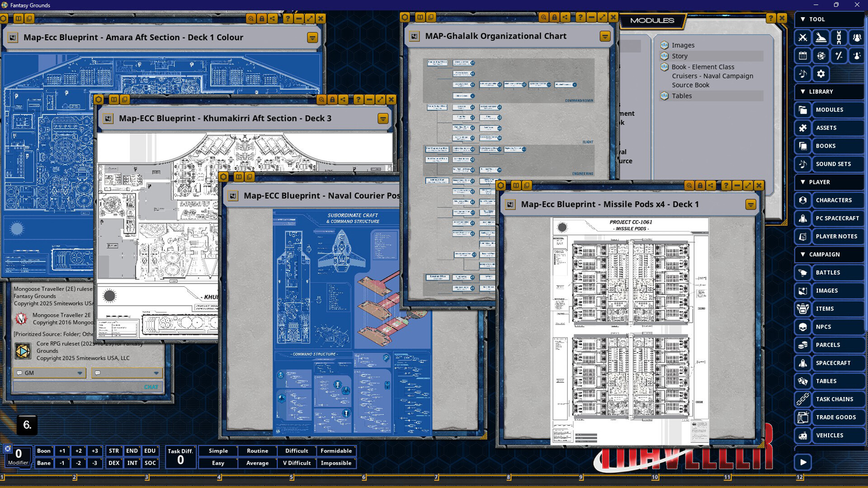The height and width of the screenshot is (488, 868).
Task: Switch to the MODULES window tab
Action: (x=651, y=21)
